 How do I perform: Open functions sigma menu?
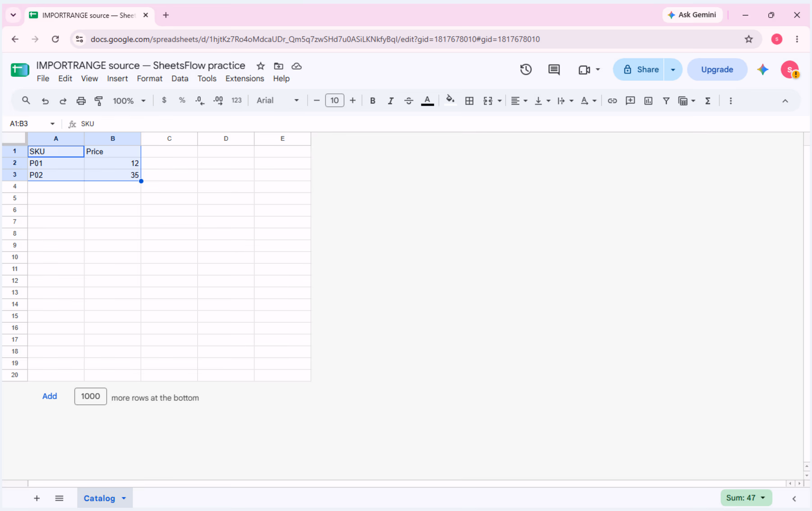click(708, 101)
